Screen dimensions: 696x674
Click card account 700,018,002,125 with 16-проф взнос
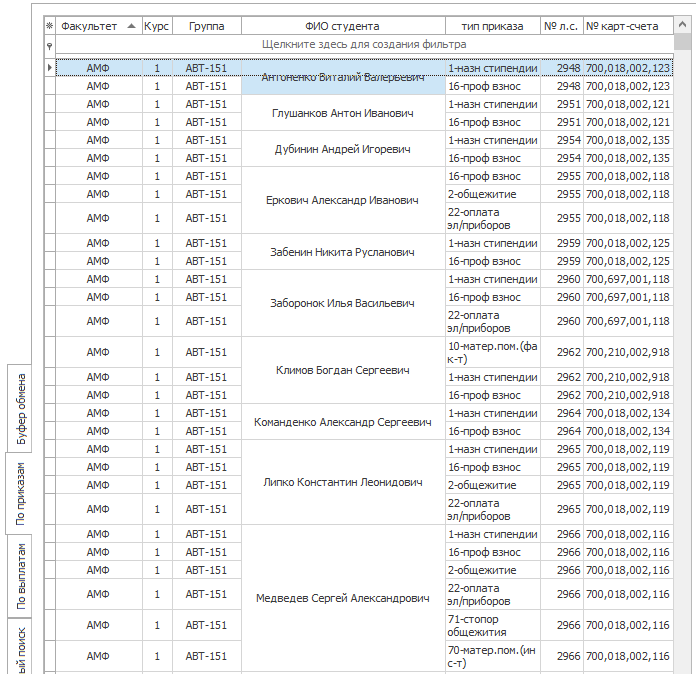coord(628,261)
